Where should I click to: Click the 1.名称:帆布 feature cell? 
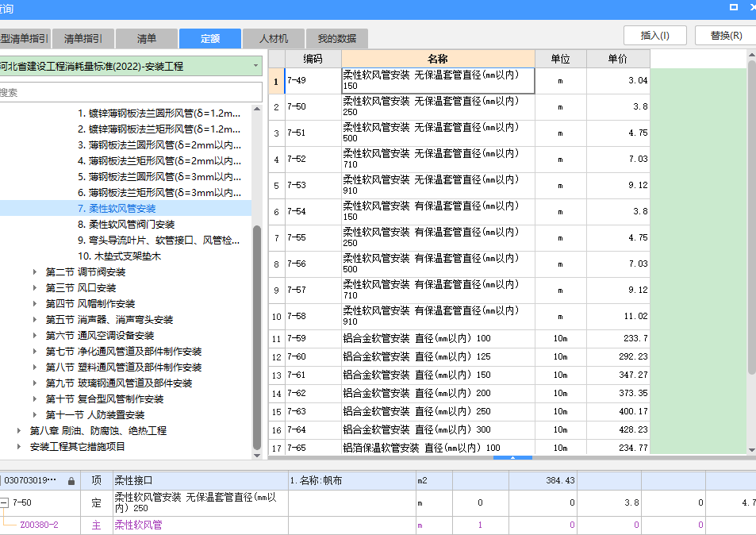[352, 480]
